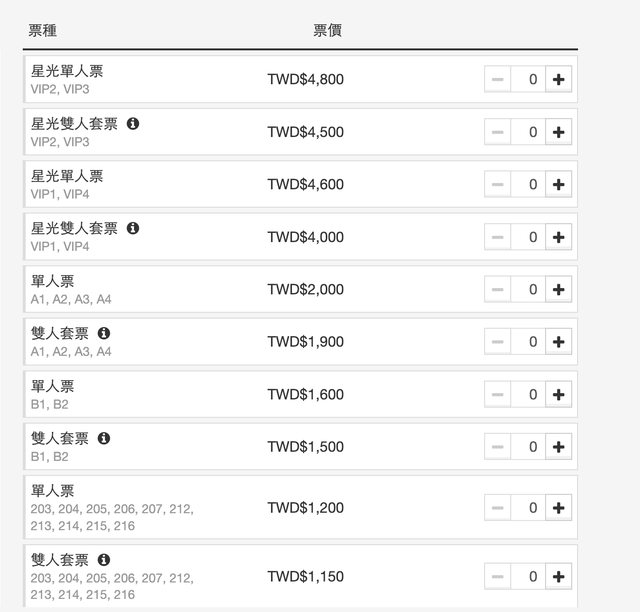This screenshot has height=612, width=640.
Task: Open info icon for 203–216 雙人套票
Action: 104,560
